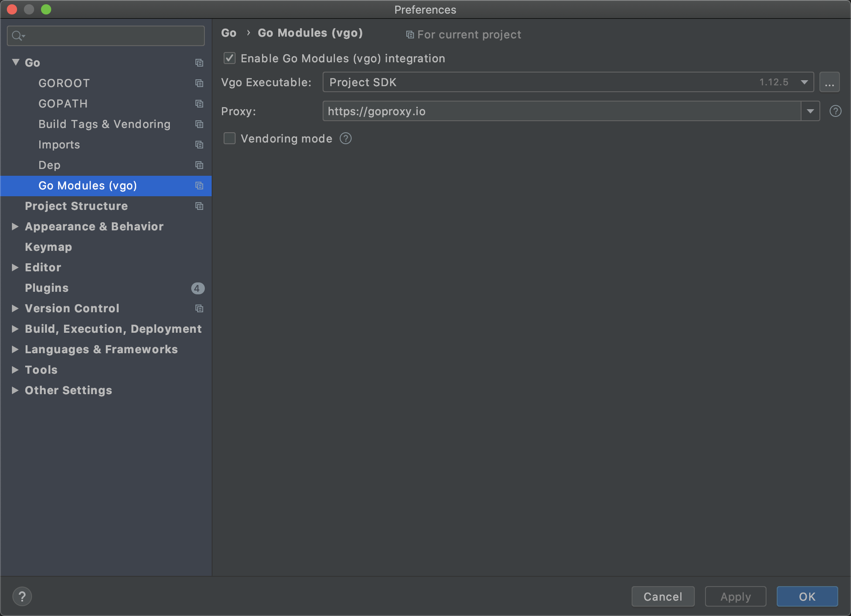Open the Keymap settings page
Screen dimensions: 851x616
[x=48, y=247]
